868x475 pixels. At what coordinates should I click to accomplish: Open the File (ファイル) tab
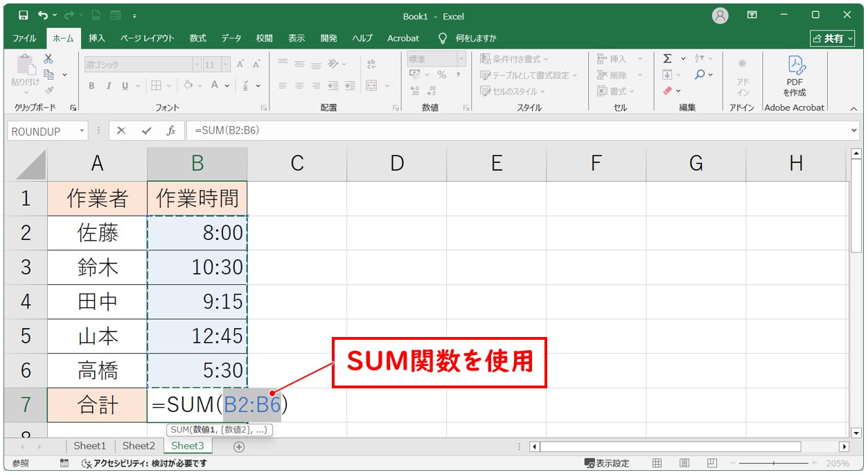tap(25, 38)
